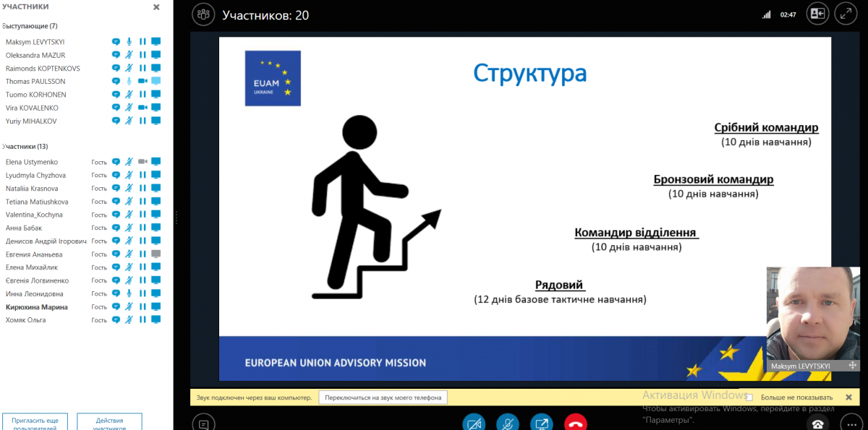Screen dimensions: 868x430
Task: Open the conversation chat icon bottom left
Action: click(204, 423)
